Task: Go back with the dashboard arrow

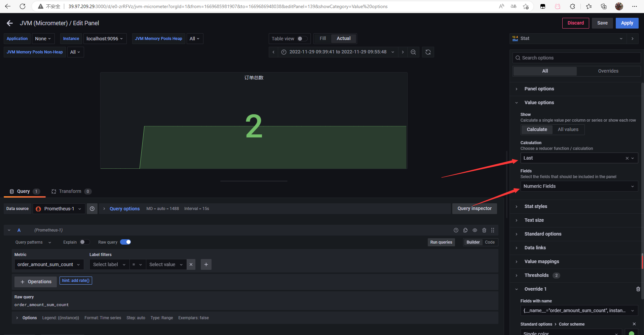Action: 10,23
